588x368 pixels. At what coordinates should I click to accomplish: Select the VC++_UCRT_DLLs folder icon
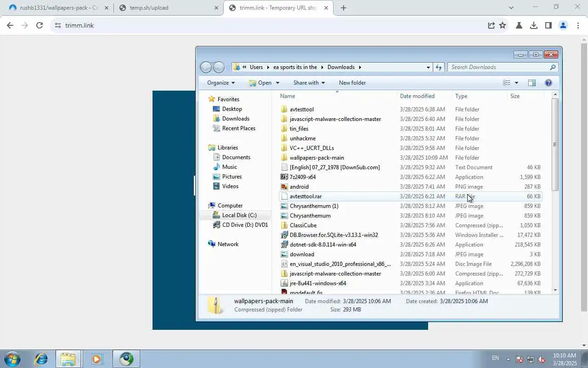tap(284, 148)
